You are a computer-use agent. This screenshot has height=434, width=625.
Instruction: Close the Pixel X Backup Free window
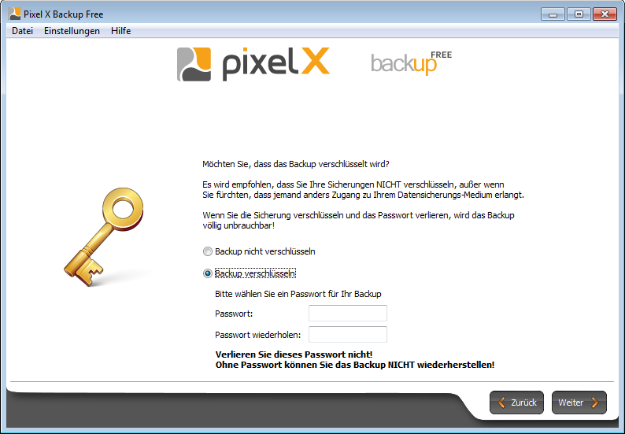coord(605,14)
